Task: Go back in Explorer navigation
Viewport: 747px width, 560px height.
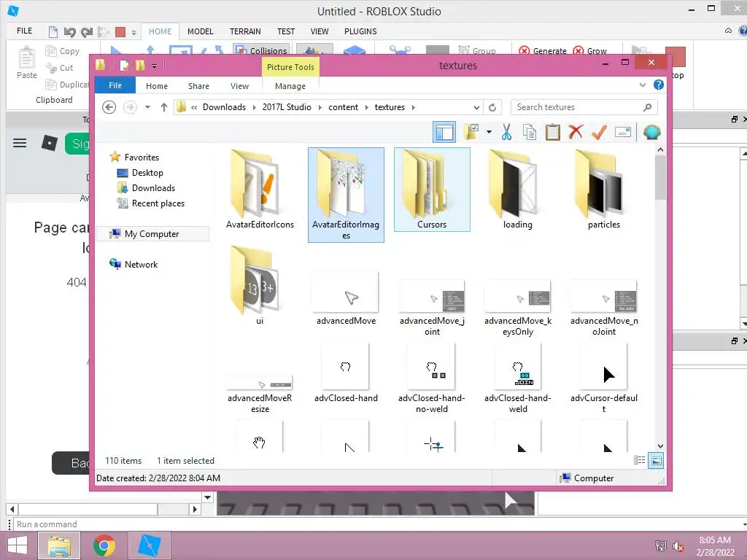Action: point(109,107)
